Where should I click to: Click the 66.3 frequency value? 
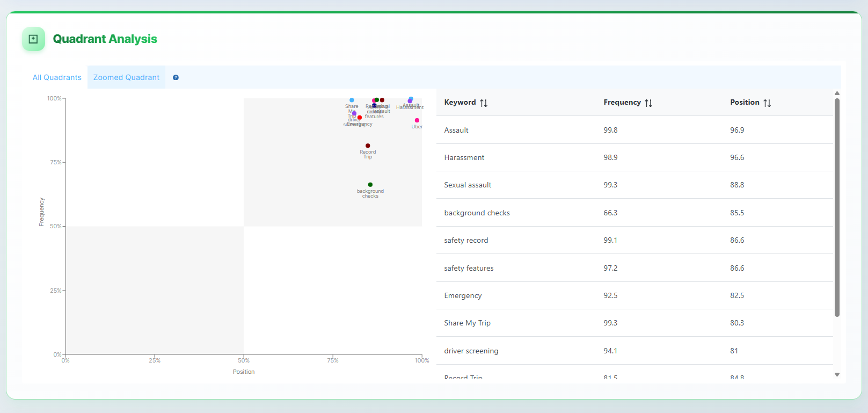tap(610, 213)
